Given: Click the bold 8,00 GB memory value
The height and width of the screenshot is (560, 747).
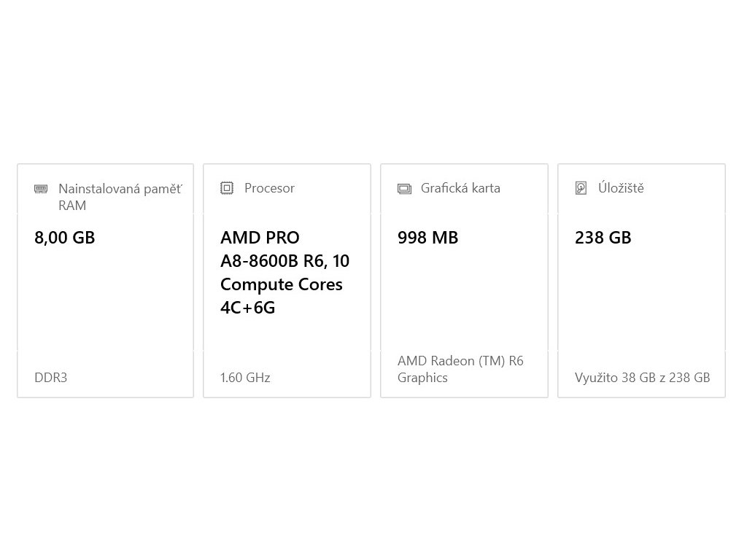Looking at the screenshot, I should click(65, 238).
